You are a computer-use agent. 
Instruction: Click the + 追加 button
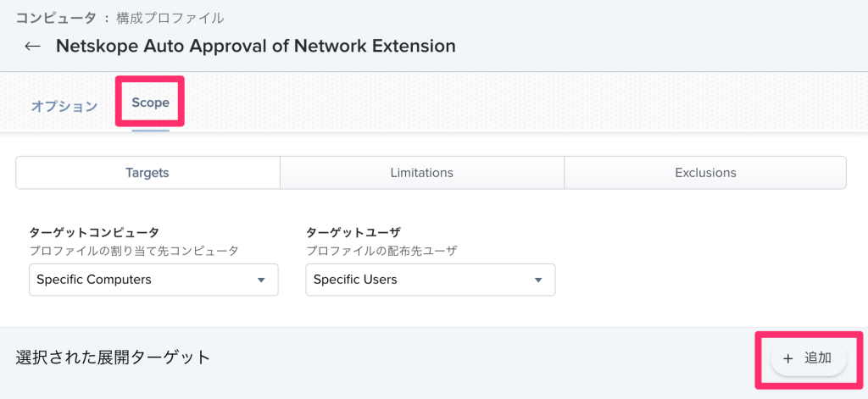tap(809, 358)
